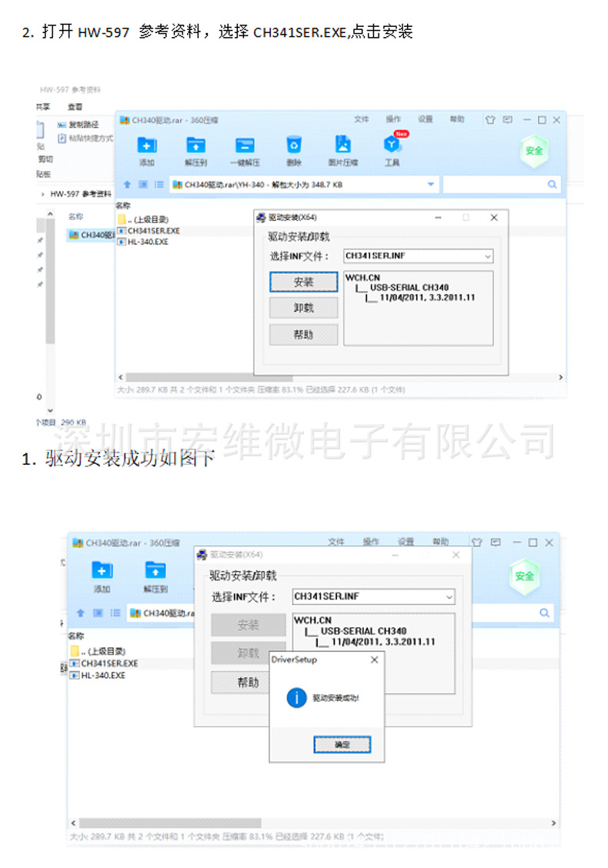Click up-directory arrow in upper 360压缩 window
The height and width of the screenshot is (868, 608).
pos(127,185)
